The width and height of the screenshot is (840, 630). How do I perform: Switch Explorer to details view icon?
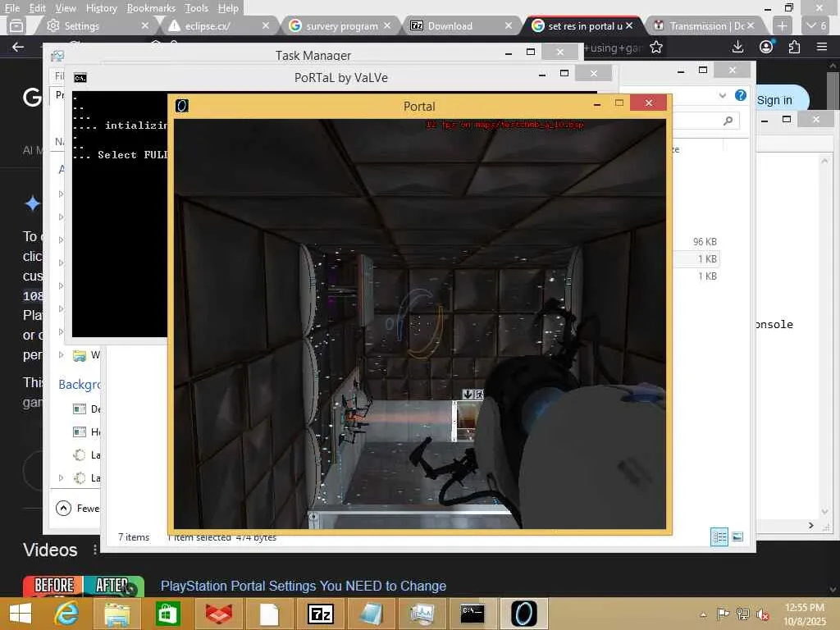coord(719,536)
